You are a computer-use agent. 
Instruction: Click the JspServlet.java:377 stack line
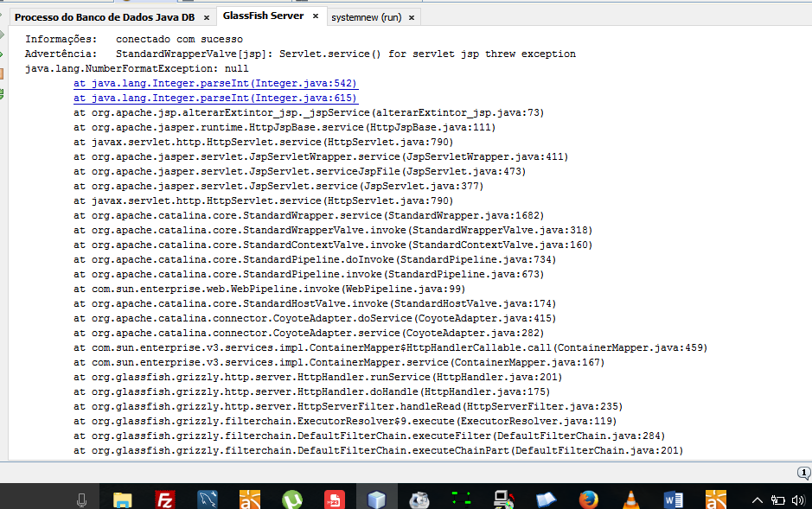278,186
